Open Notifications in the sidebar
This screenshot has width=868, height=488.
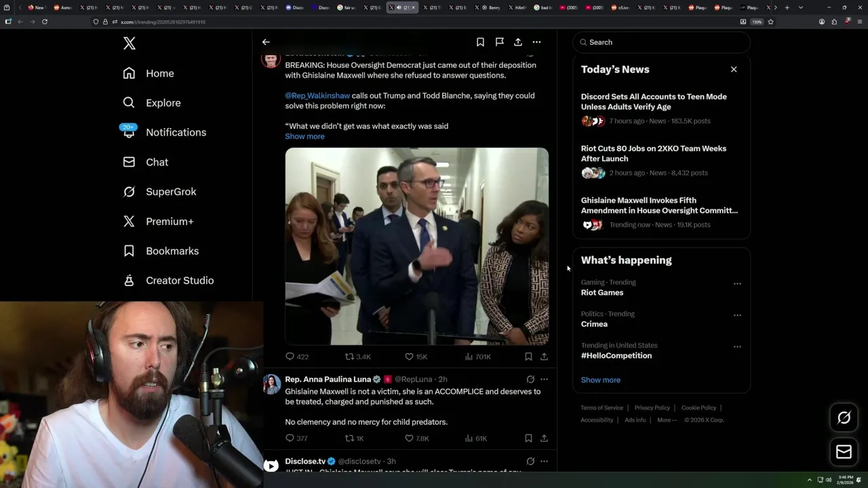[163, 132]
